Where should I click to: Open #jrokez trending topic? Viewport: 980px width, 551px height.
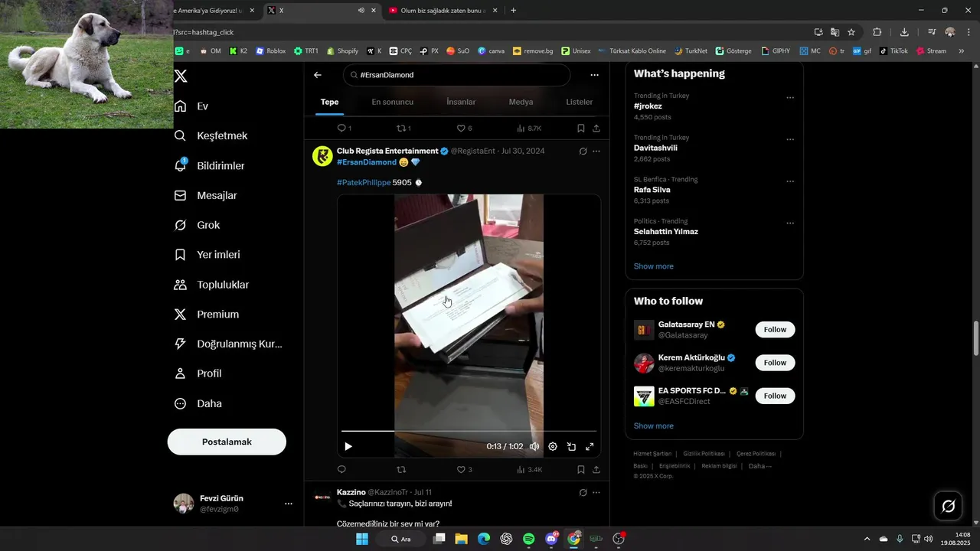click(x=648, y=106)
